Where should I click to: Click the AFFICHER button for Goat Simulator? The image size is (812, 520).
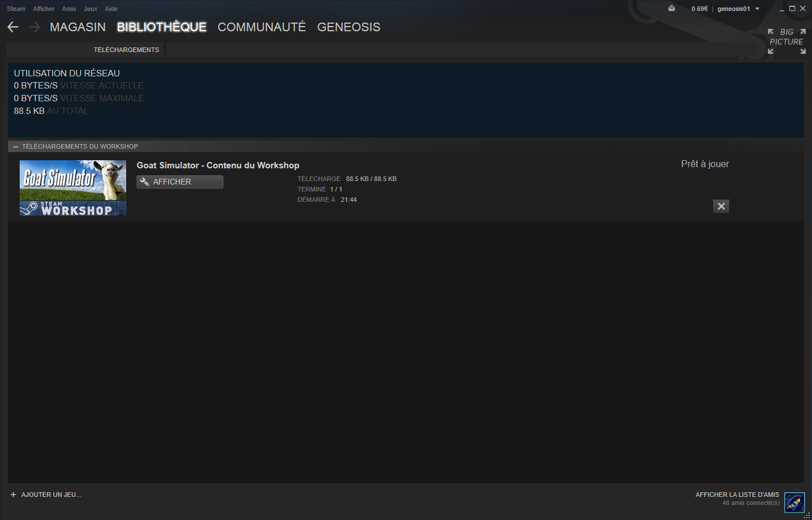pyautogui.click(x=180, y=182)
